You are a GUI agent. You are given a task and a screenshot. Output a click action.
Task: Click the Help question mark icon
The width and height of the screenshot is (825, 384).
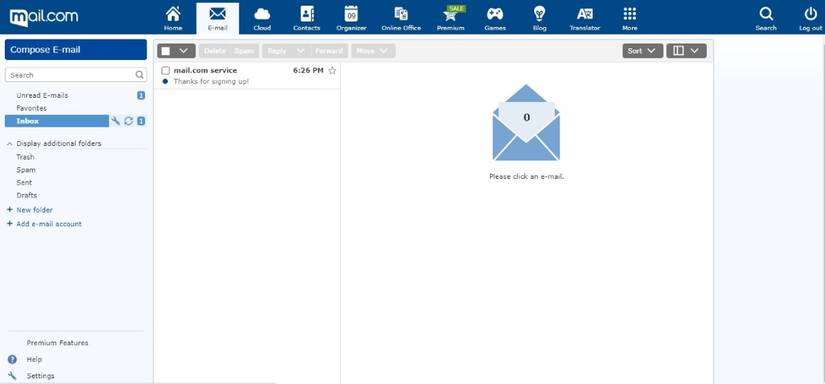coord(13,359)
